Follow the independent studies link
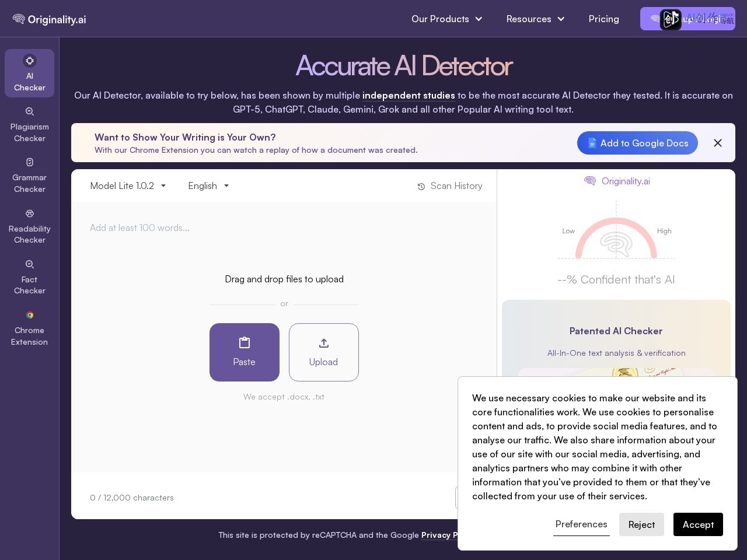This screenshot has width=747, height=560. point(409,96)
